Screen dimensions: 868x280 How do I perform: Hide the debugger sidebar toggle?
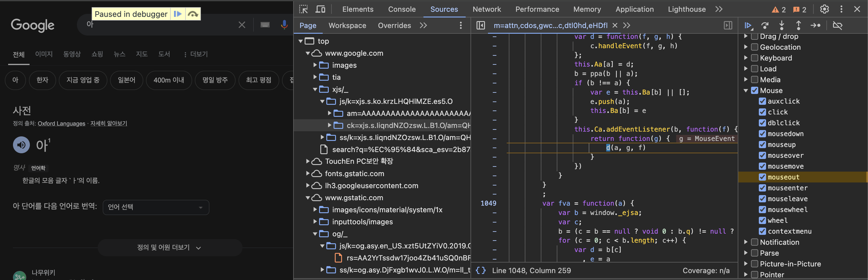(x=728, y=25)
